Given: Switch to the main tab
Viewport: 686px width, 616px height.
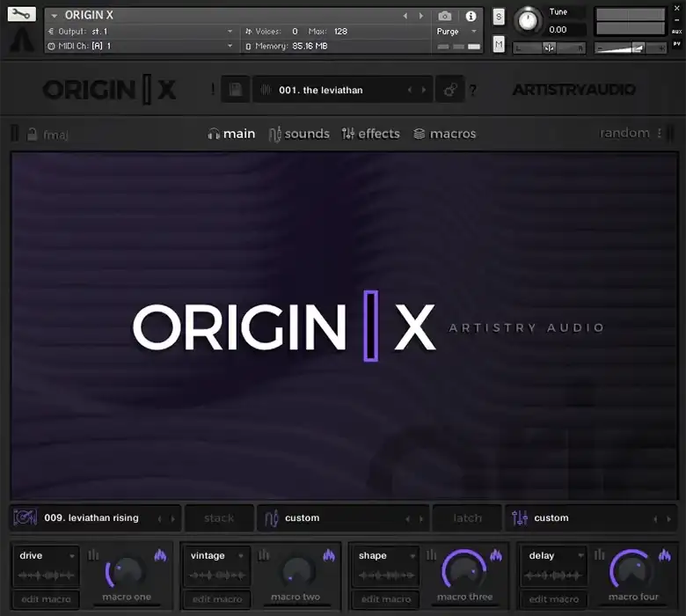Looking at the screenshot, I should [x=231, y=134].
